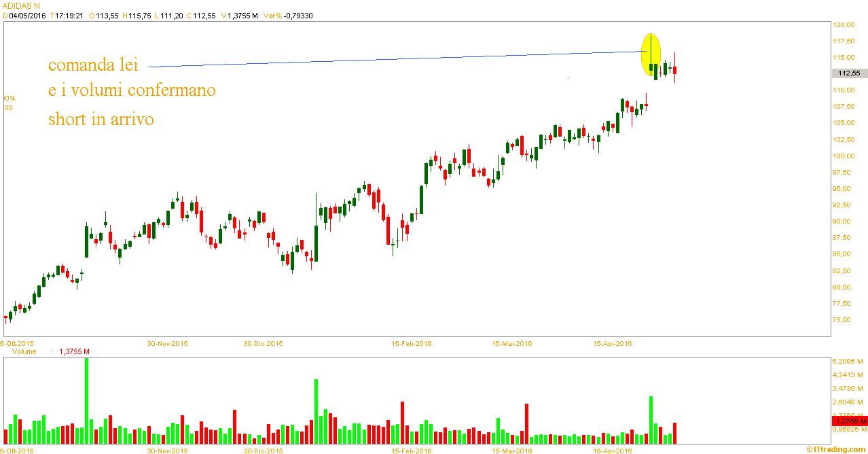The image size is (868, 454).
Task: Click the 15-Apr-2016 date label under price chart
Action: 613,343
